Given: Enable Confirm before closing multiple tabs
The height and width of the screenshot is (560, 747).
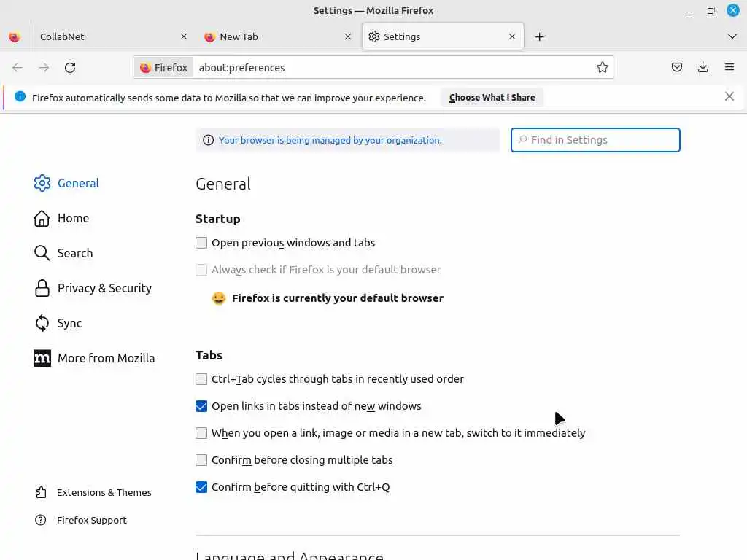Looking at the screenshot, I should [x=201, y=460].
